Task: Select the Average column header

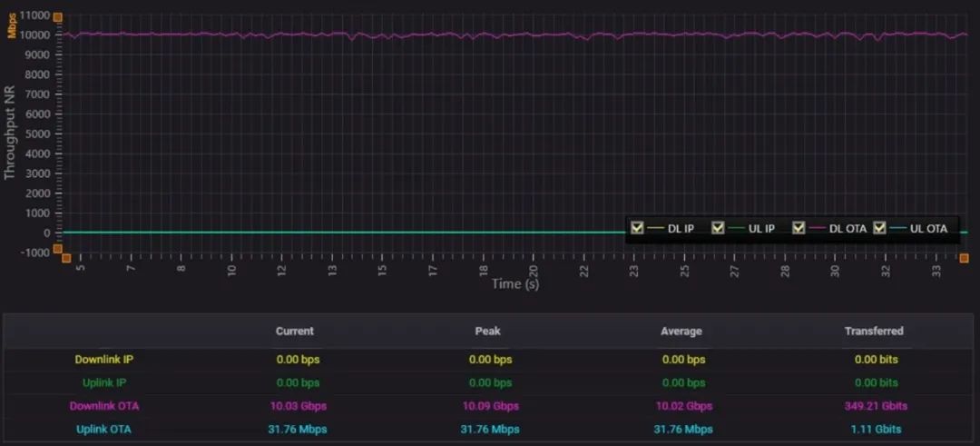Action: 681,332
